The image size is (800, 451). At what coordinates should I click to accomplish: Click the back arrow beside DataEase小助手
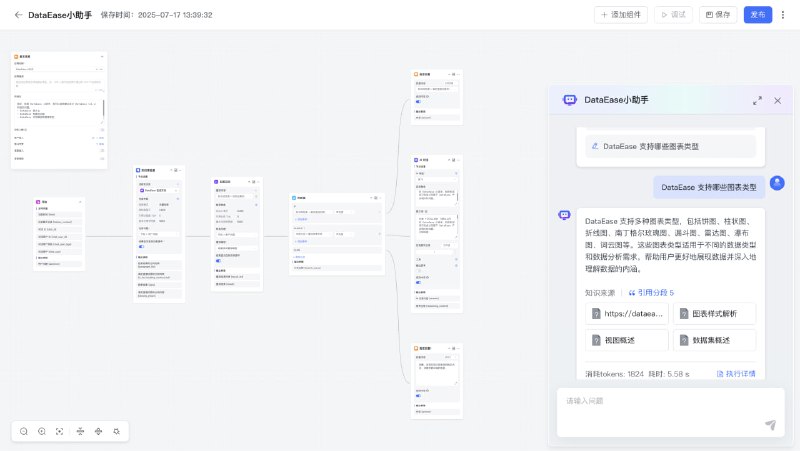pyautogui.click(x=18, y=15)
